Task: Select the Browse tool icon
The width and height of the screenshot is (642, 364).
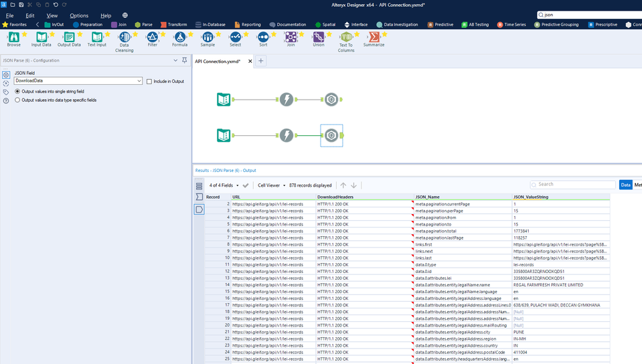Action: click(x=13, y=37)
